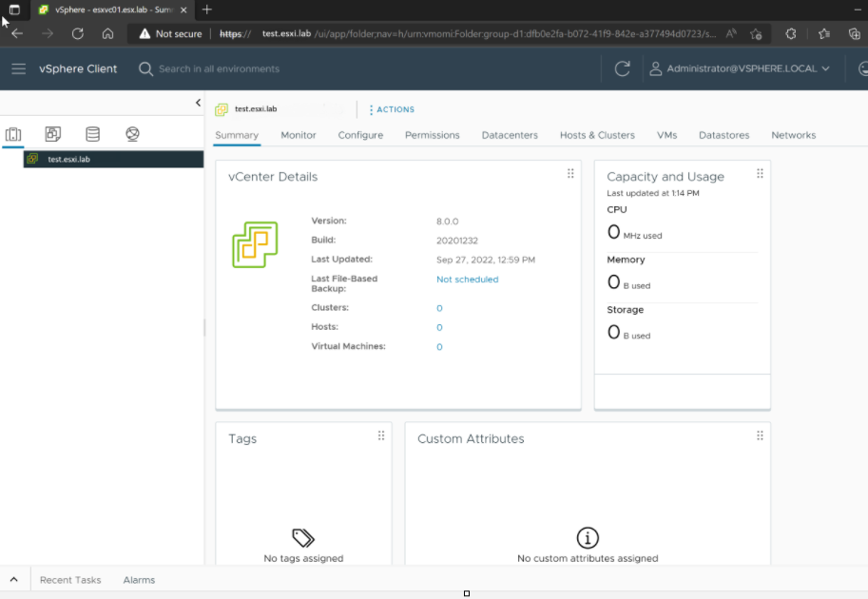Switch to the Monitor tab
This screenshot has height=599, width=868.
pyautogui.click(x=299, y=135)
